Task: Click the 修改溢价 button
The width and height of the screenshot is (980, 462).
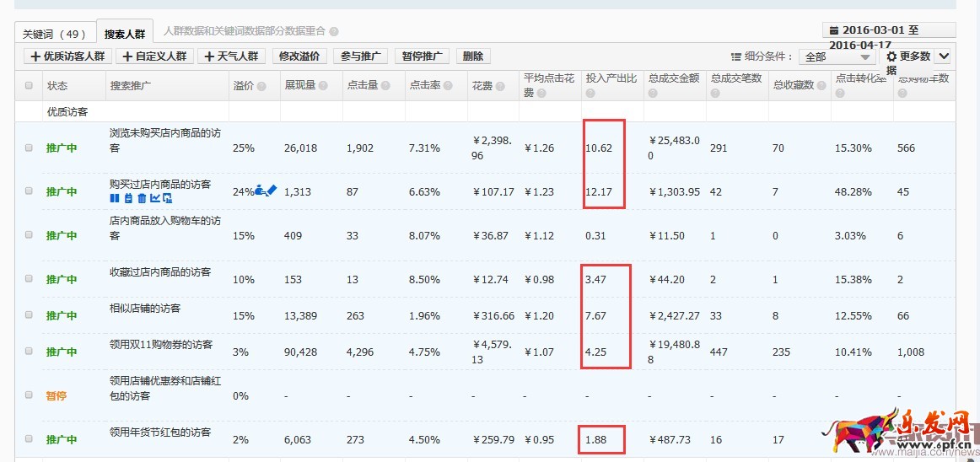Action: coord(299,56)
